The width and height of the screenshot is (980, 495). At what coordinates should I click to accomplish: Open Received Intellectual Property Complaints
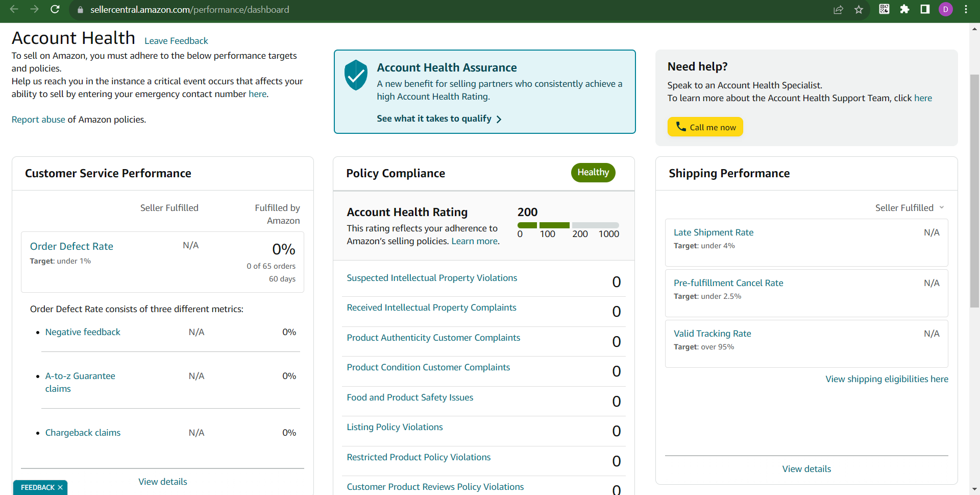tap(431, 308)
